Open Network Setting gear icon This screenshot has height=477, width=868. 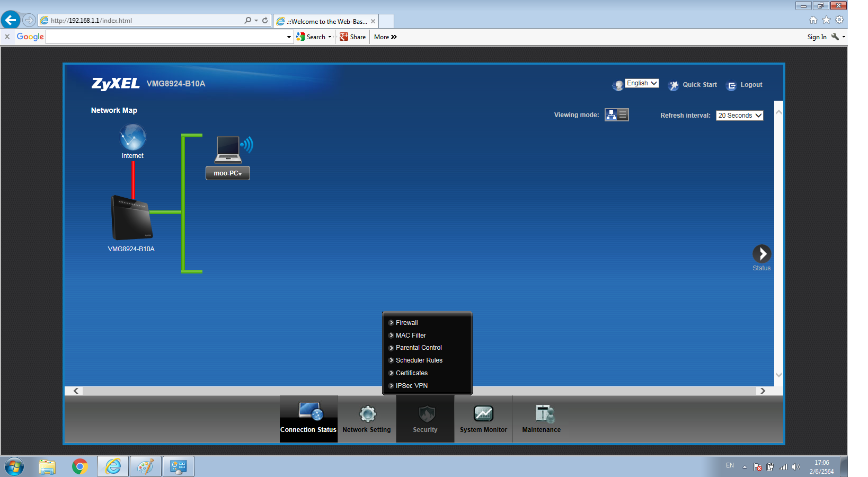pyautogui.click(x=367, y=413)
